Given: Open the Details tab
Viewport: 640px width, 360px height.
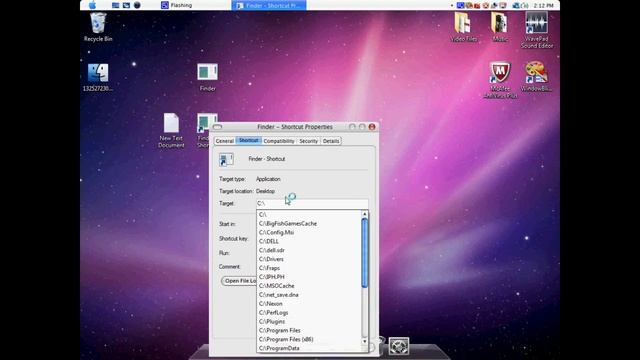Looking at the screenshot, I should point(331,141).
